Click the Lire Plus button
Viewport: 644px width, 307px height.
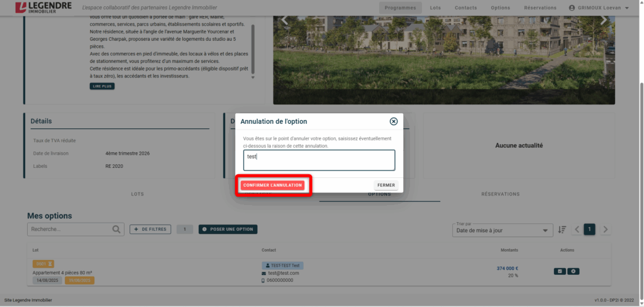tap(102, 86)
